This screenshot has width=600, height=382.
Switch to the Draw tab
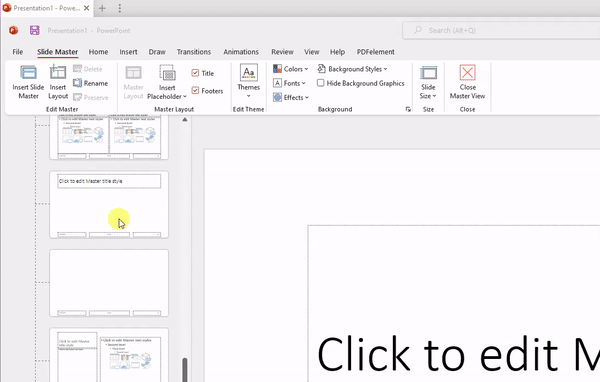pos(157,52)
